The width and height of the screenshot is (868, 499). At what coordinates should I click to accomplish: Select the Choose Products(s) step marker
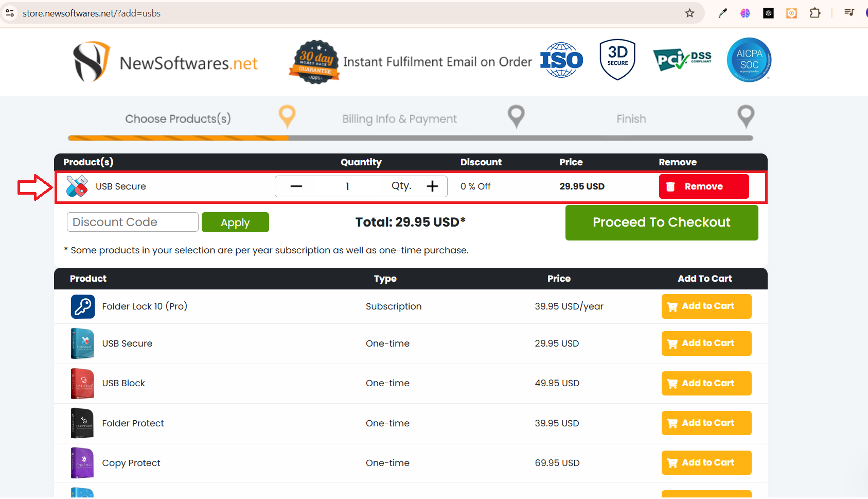pyautogui.click(x=287, y=117)
